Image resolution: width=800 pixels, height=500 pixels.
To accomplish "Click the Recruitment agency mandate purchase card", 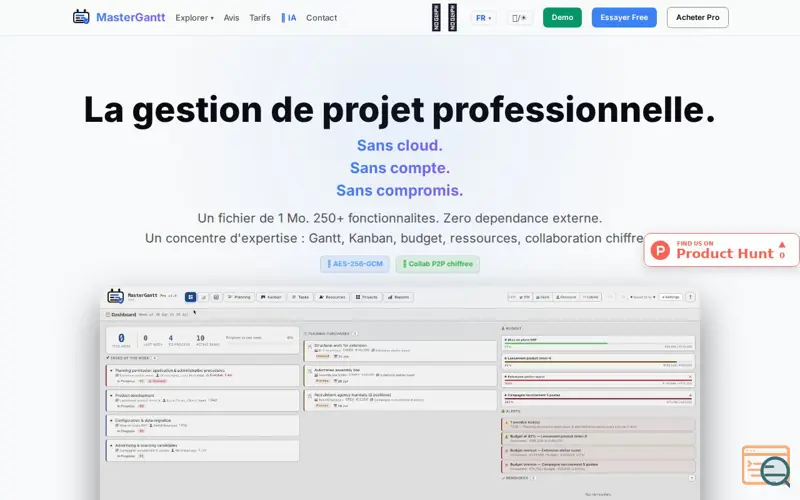I will coord(400,400).
